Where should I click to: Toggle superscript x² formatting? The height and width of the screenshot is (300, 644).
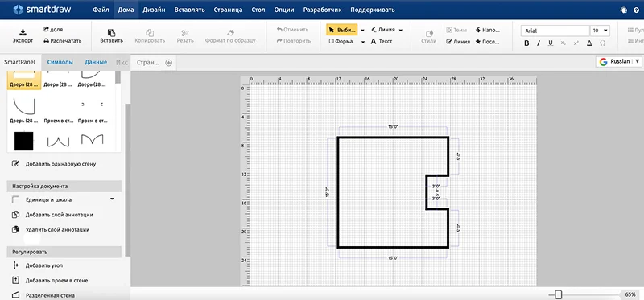576,43
